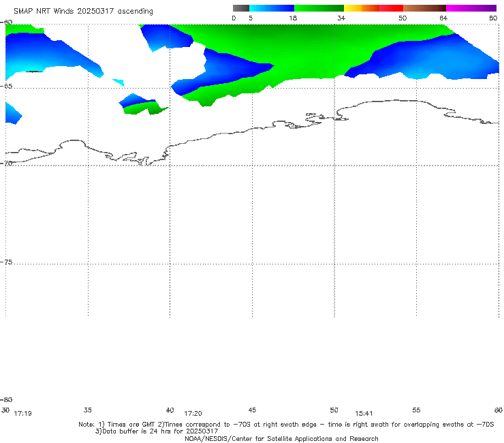Click the yellow-orange segment of the color bar

362,8
